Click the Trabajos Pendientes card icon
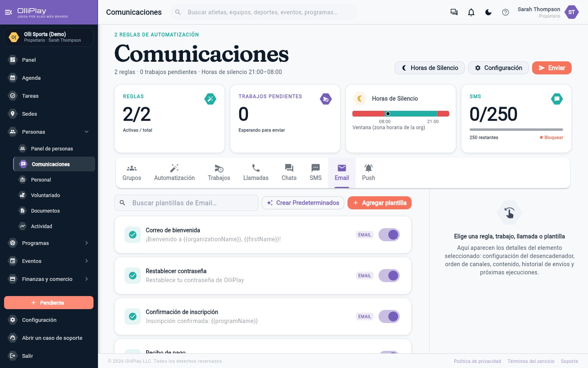The width and height of the screenshot is (588, 368). [326, 99]
